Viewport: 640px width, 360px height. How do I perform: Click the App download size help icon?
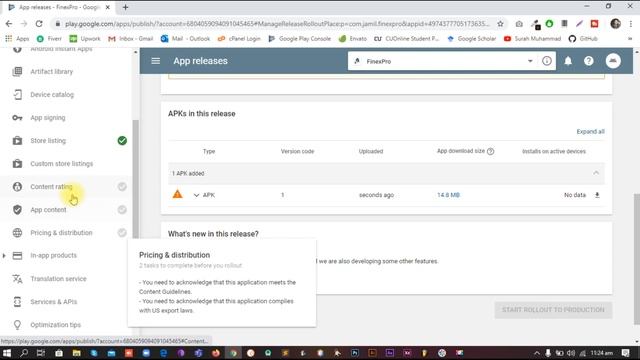(491, 151)
